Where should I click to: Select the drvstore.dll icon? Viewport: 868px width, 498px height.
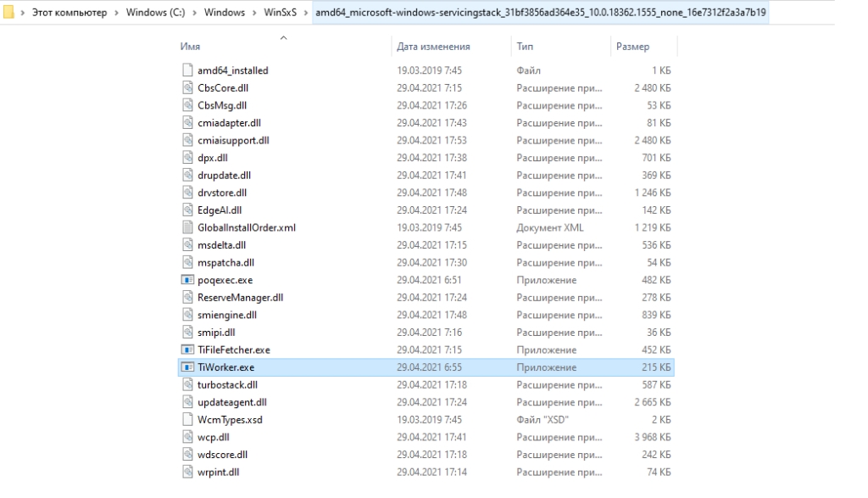click(188, 193)
